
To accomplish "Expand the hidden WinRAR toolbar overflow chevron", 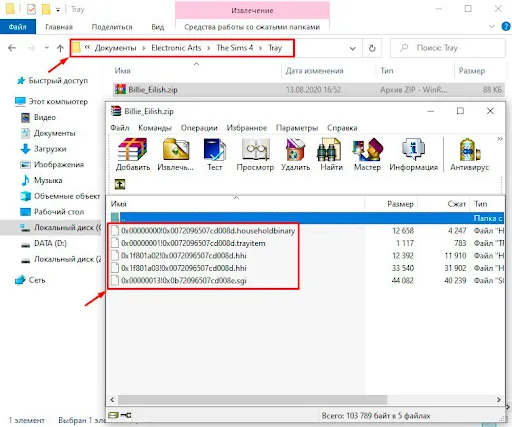I will pyautogui.click(x=500, y=139).
